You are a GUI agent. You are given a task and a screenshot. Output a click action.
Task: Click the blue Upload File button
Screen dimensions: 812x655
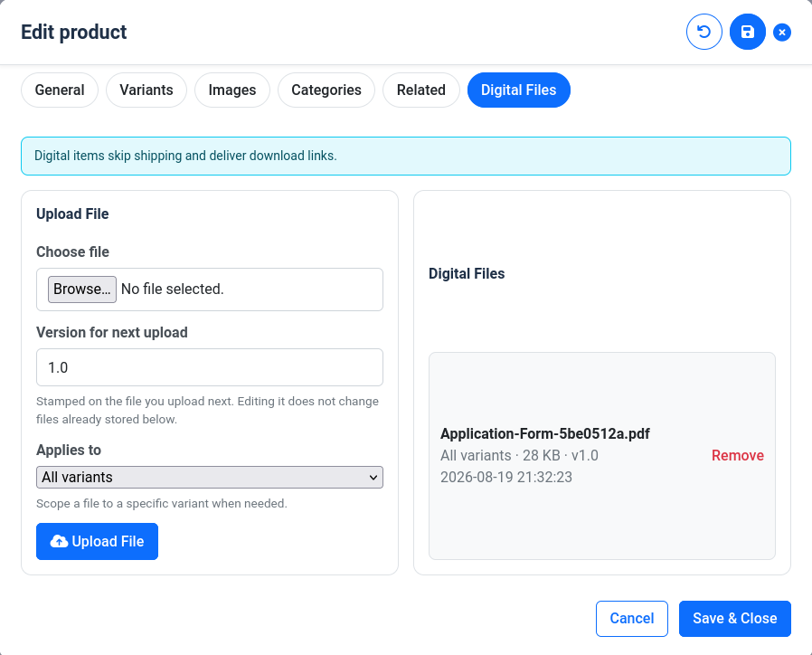[x=98, y=542]
